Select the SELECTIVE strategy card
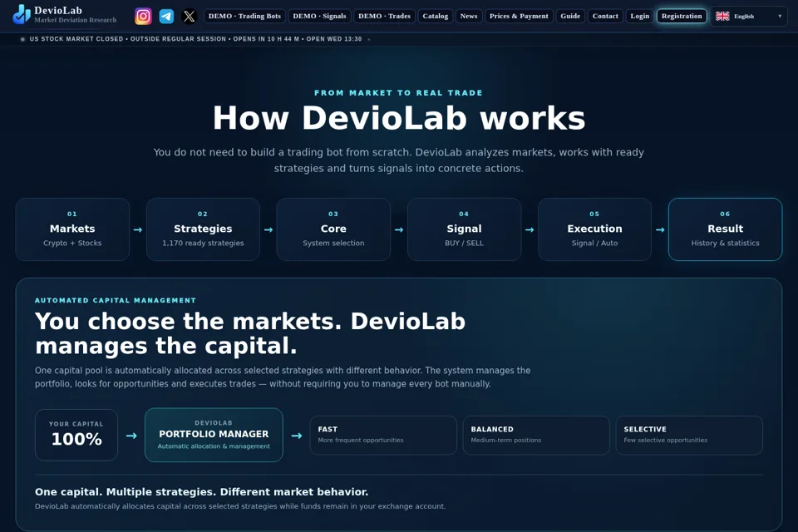 (x=689, y=436)
